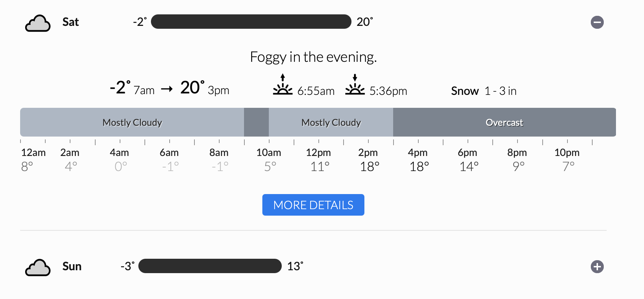Image resolution: width=644 pixels, height=299 pixels.
Task: Click Sunday's temperature range bar
Action: [x=210, y=266]
